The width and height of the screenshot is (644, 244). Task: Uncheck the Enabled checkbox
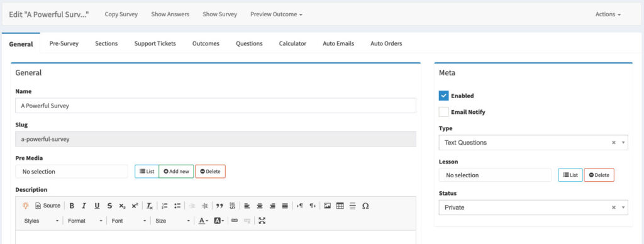pos(443,96)
